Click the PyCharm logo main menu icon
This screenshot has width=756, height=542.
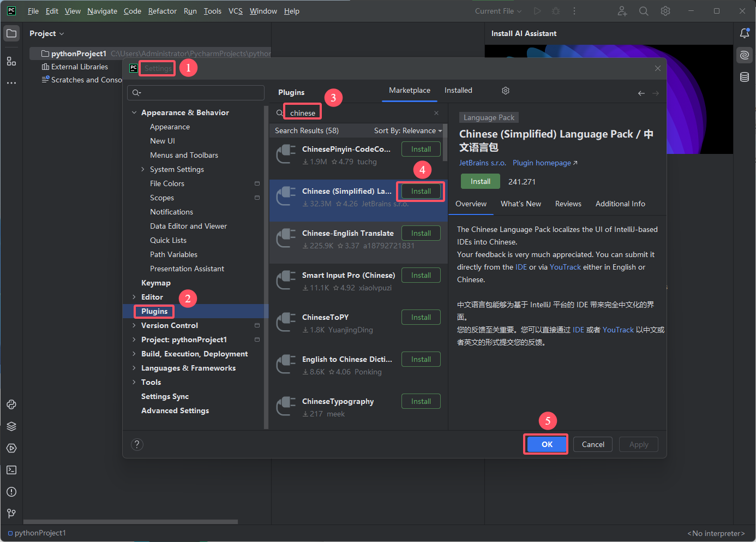click(11, 11)
